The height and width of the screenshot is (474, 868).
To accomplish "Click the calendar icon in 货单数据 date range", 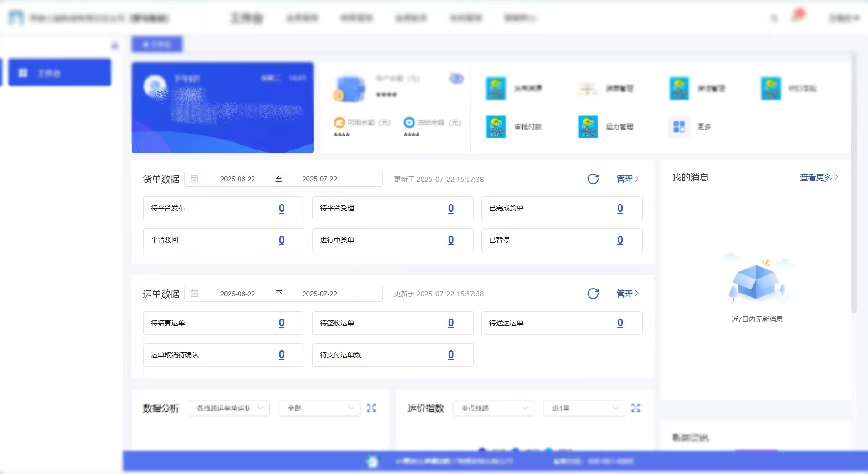I will pos(195,179).
